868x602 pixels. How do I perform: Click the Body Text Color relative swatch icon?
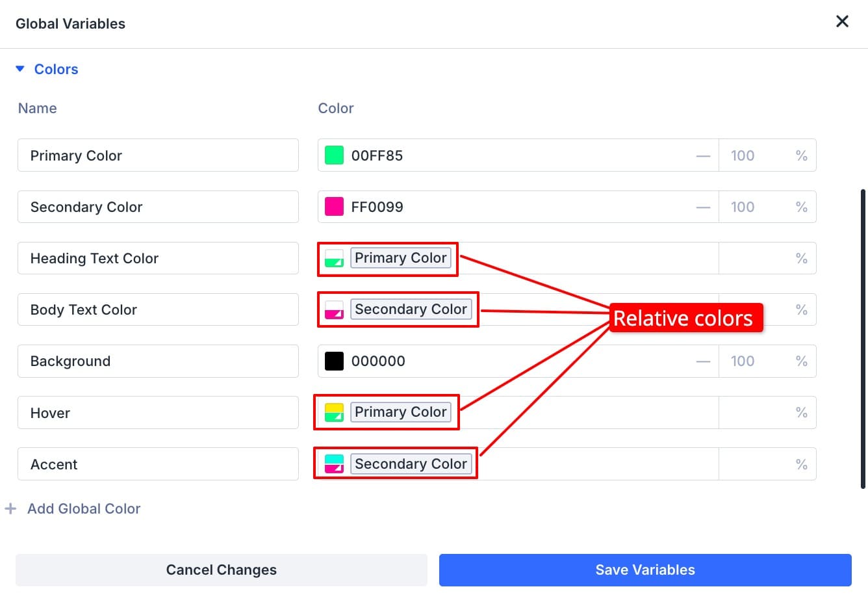(334, 309)
